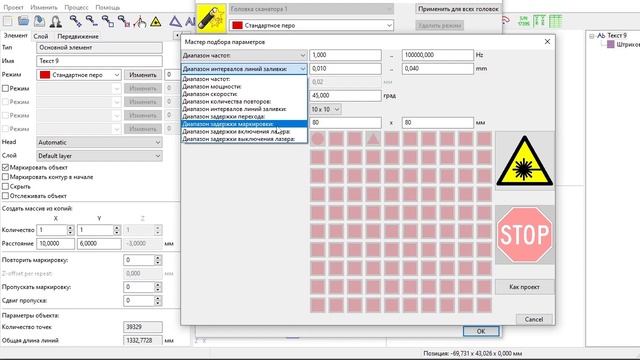The width and height of the screenshot is (640, 360).
Task: Click the blue triangle shape toolbar icon
Action: [175, 21]
